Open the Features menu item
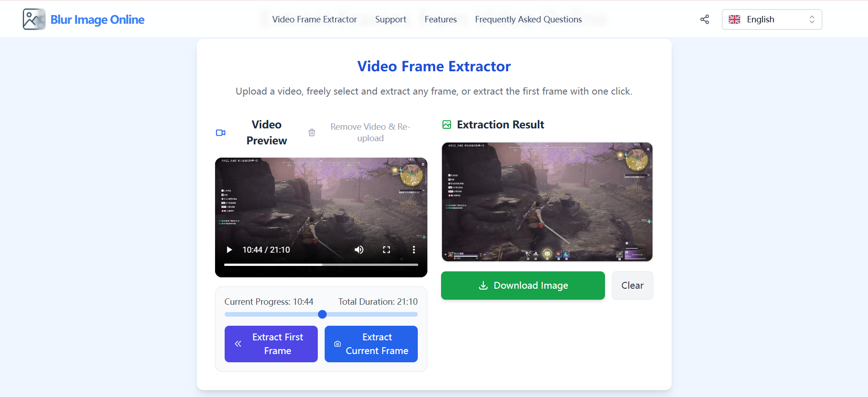 [441, 19]
